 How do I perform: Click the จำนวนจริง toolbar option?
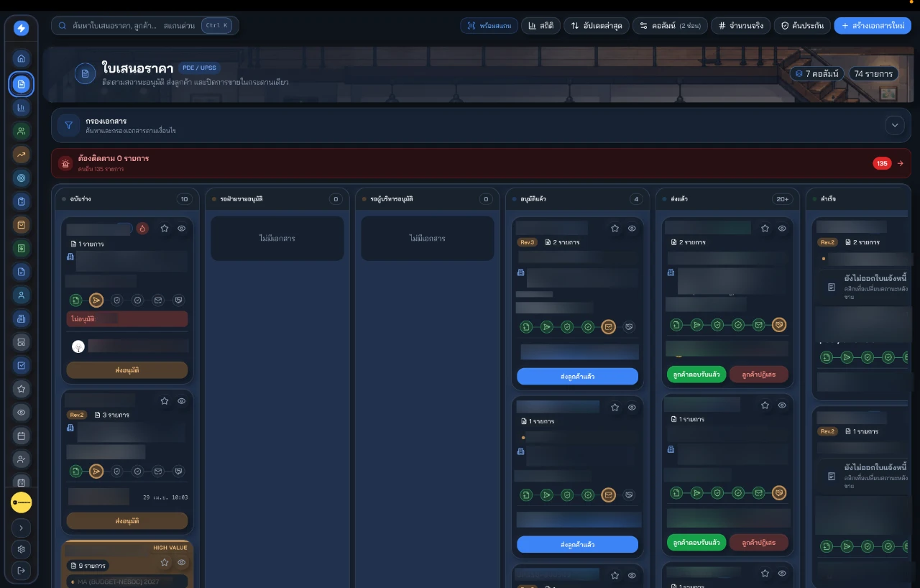pyautogui.click(x=740, y=26)
